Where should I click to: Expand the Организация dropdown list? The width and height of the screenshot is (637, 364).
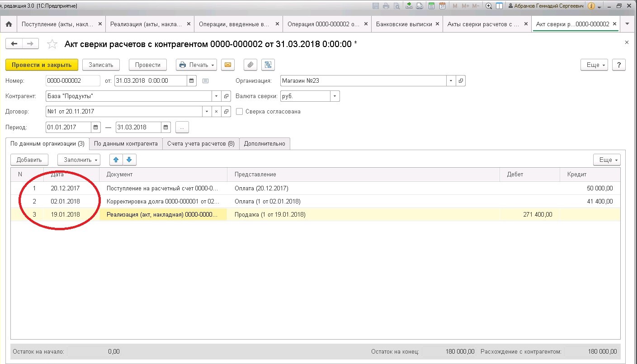(451, 81)
